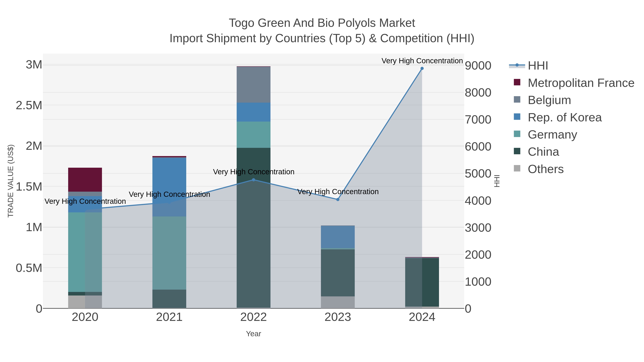Click the 2020 Germany bar segment
Image resolution: width=644 pixels, height=362 pixels.
(x=85, y=252)
